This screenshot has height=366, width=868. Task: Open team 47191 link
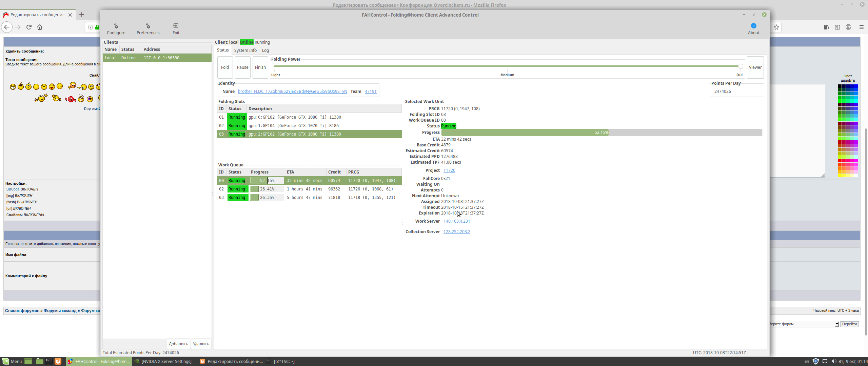[x=370, y=91]
